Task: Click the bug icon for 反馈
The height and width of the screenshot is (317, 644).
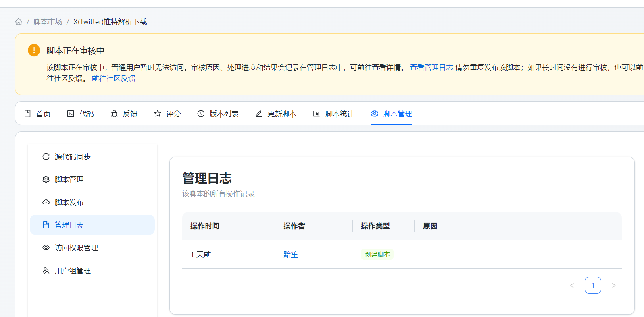Action: [114, 114]
